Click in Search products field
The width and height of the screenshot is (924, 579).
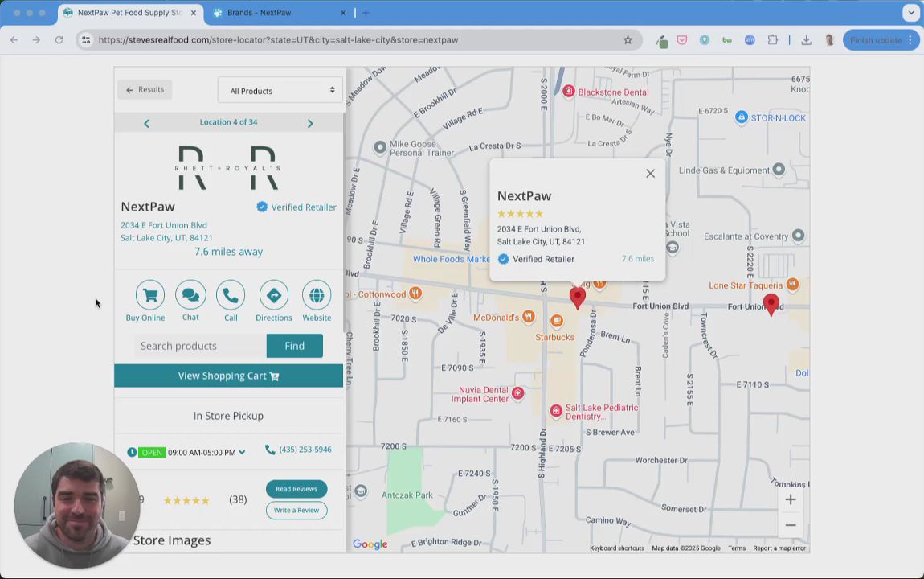(x=200, y=346)
